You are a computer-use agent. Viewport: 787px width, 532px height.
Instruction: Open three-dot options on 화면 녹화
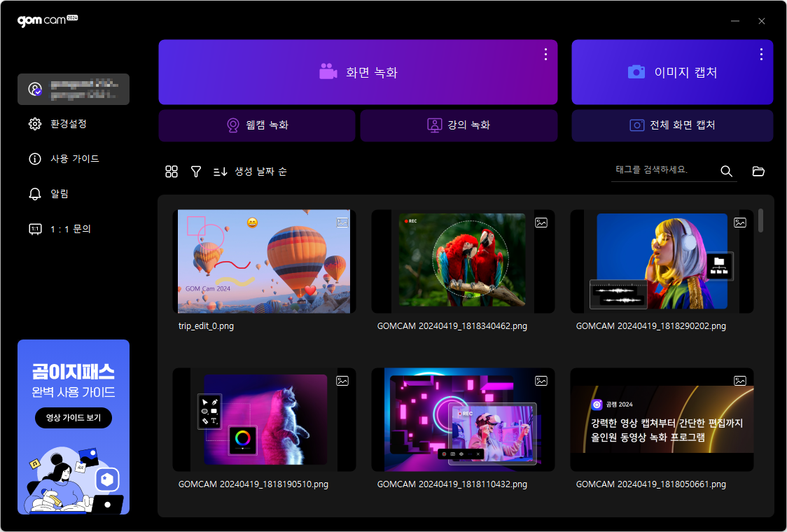[545, 54]
